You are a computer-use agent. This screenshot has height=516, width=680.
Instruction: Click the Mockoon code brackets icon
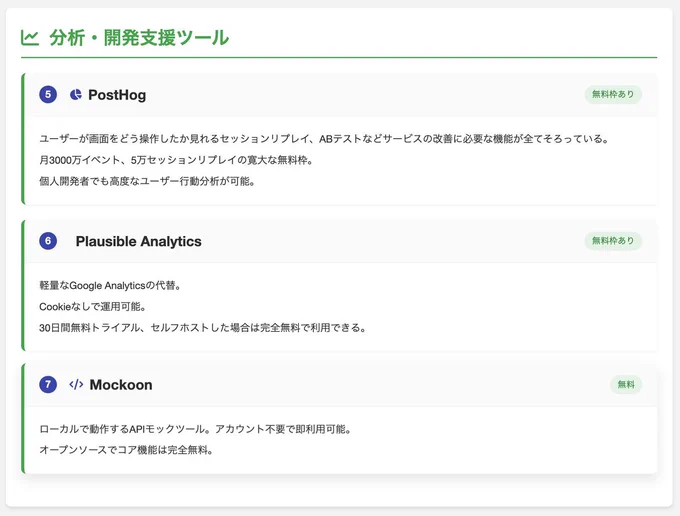click(x=76, y=384)
